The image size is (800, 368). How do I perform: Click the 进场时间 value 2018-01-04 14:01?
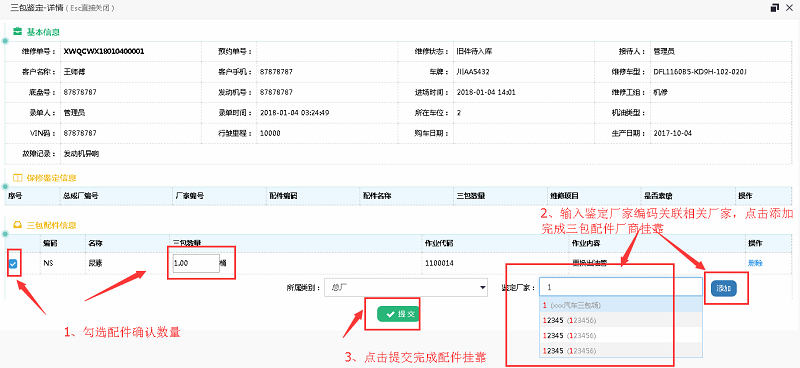tap(486, 92)
